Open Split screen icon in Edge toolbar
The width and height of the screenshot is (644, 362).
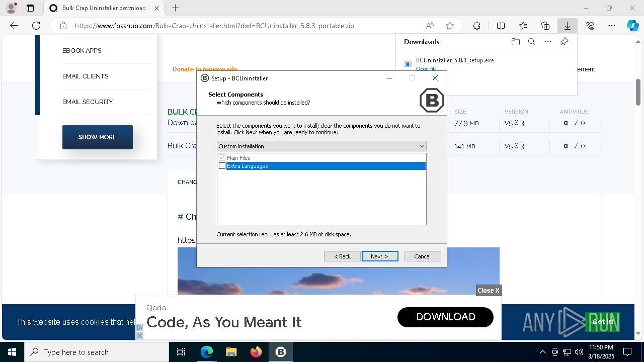tap(501, 26)
